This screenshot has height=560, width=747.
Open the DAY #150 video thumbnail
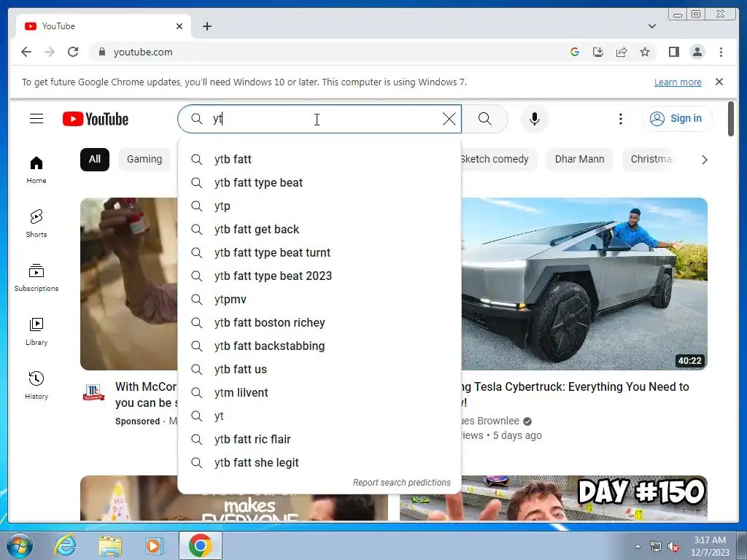pos(554,498)
